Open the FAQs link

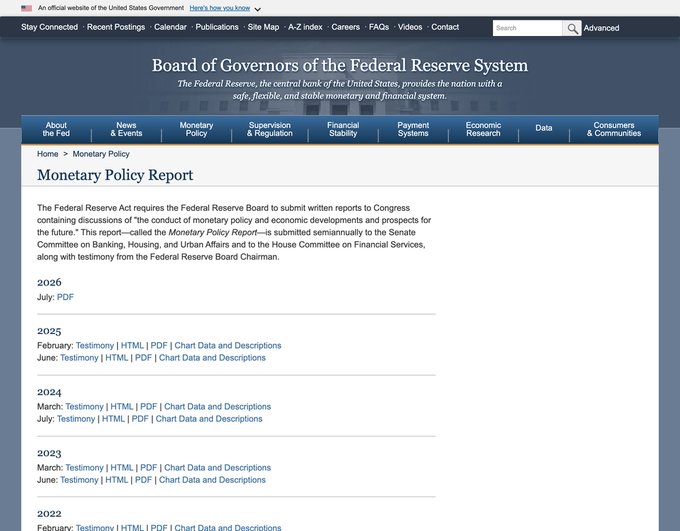tap(379, 27)
